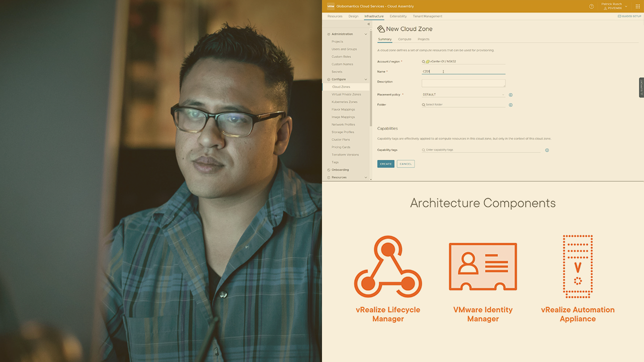Collapse the sidebar with double-chevron icon
This screenshot has width=644, height=362.
pos(368,24)
